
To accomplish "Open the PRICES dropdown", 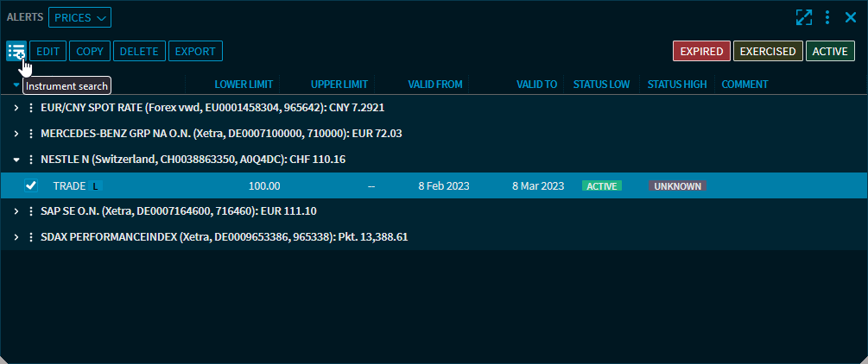I will pos(79,17).
